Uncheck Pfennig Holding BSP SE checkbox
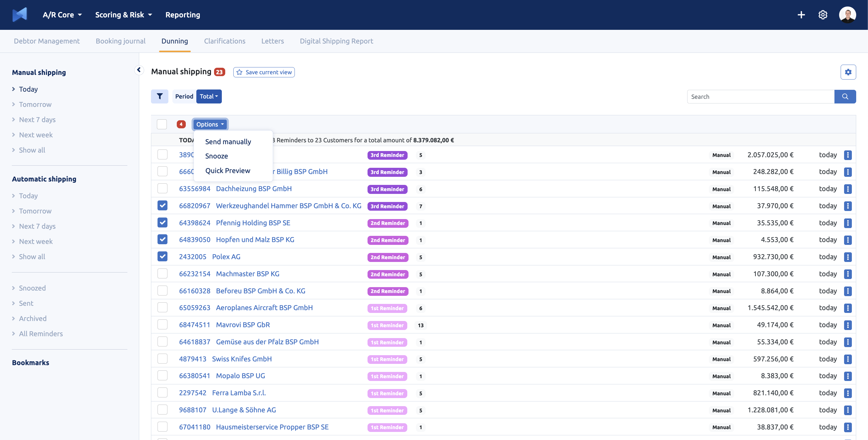The height and width of the screenshot is (440, 868). click(162, 223)
